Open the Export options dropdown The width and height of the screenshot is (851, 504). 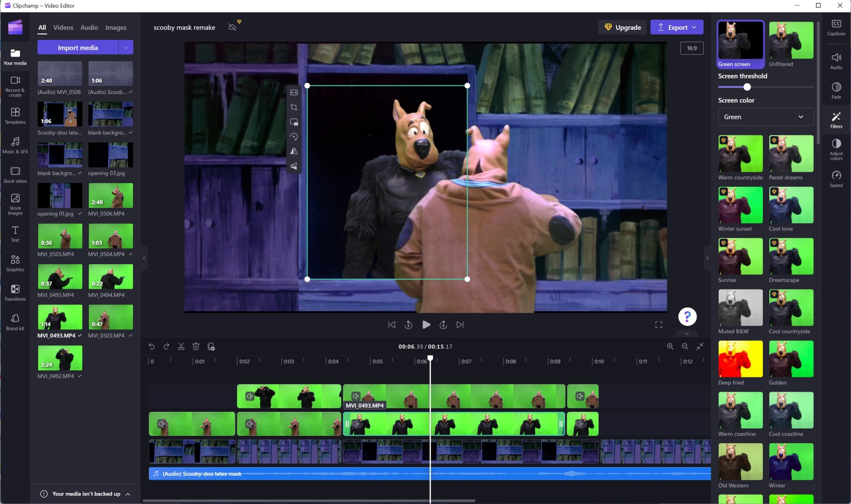[x=694, y=27]
